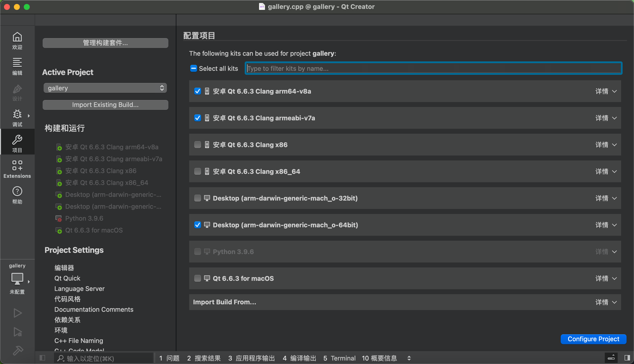Open the 1 问题 (Issues) output pane
The image size is (634, 364).
tap(169, 358)
